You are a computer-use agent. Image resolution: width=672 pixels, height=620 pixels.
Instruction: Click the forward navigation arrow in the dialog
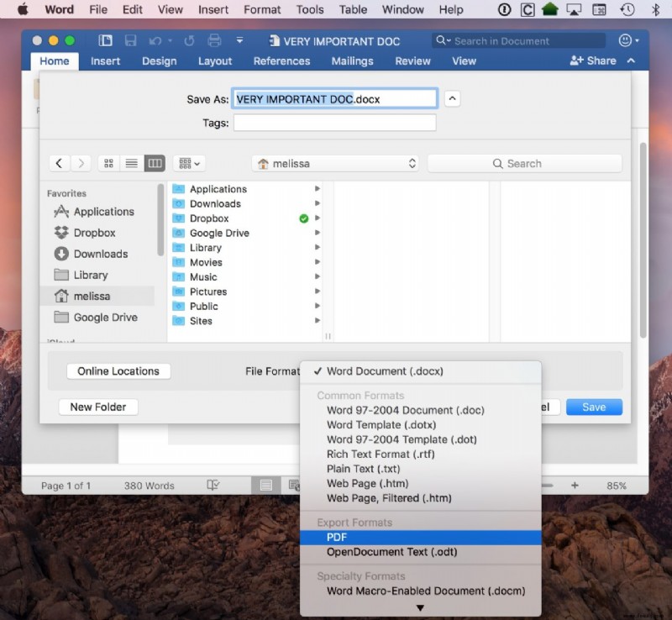(x=81, y=163)
